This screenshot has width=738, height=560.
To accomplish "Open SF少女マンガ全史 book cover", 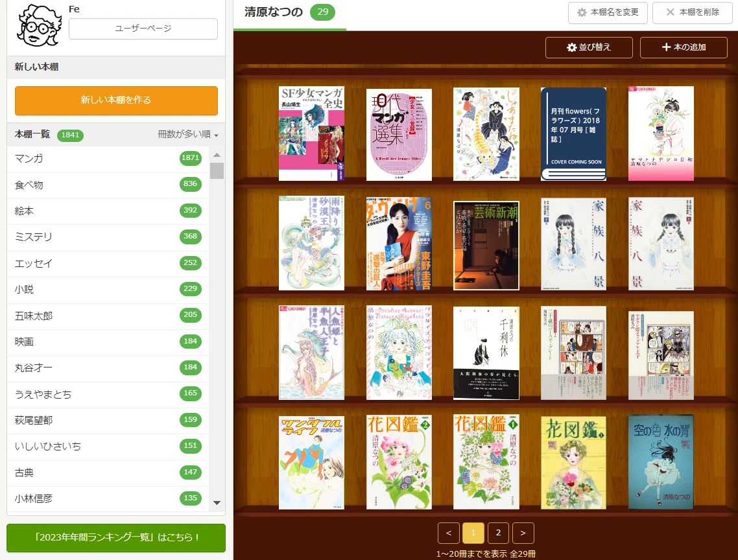I will [311, 134].
